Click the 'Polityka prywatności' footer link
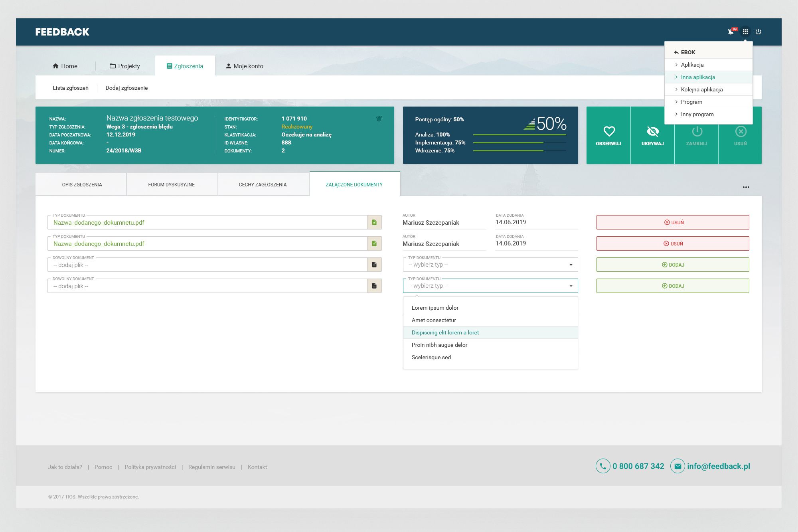Viewport: 798px width, 532px height. 150,467
